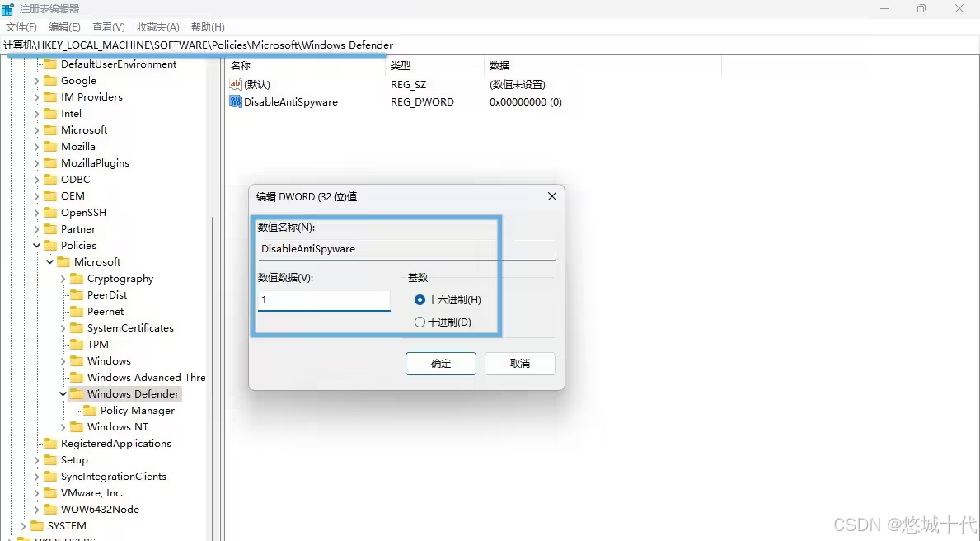Image resolution: width=980 pixels, height=541 pixels.
Task: Select the Cryptography folder icon
Action: 77,278
